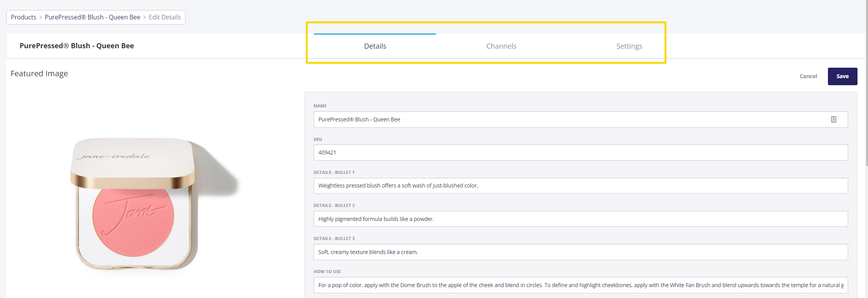Open the Settings tab
The width and height of the screenshot is (868, 298).
click(x=629, y=46)
